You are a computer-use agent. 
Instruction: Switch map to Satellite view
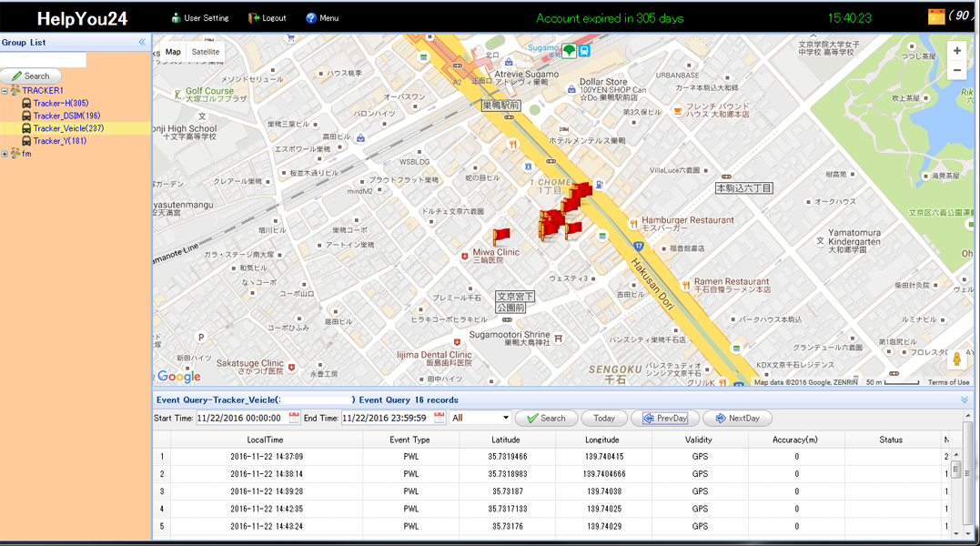coord(206,53)
